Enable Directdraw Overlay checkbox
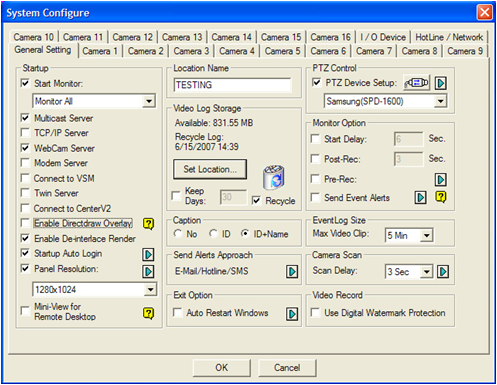 pyautogui.click(x=25, y=223)
